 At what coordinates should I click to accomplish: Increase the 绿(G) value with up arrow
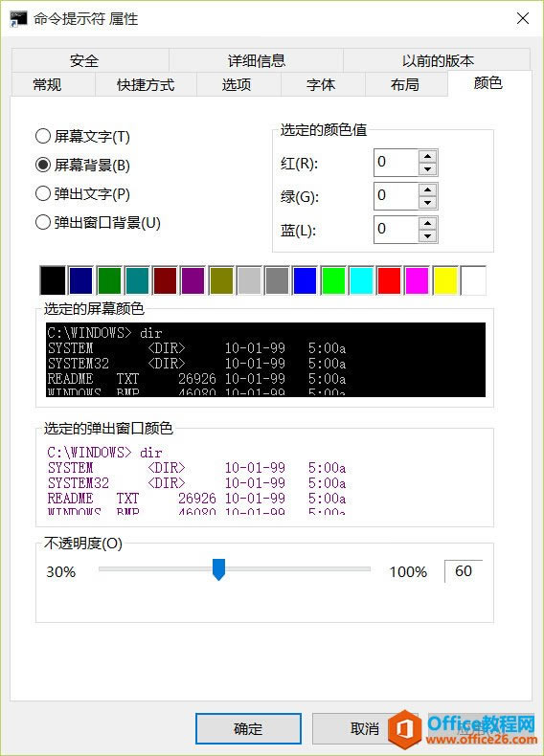point(428,189)
